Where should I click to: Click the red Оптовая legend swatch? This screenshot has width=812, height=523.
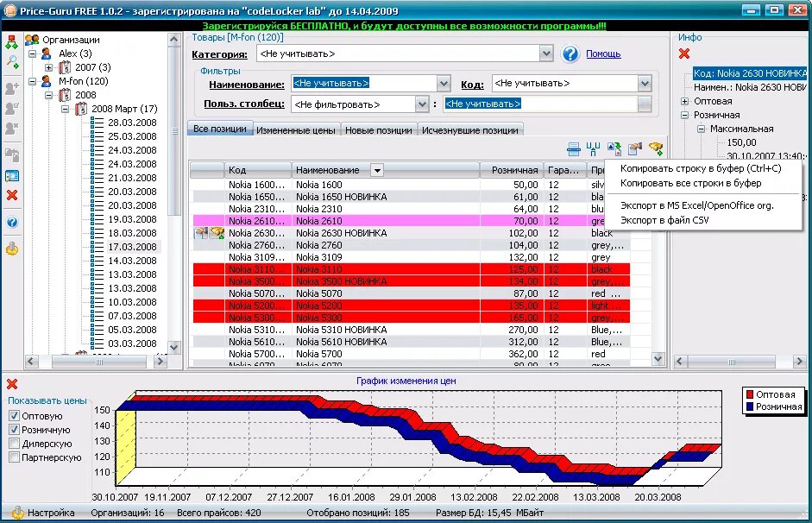coord(750,394)
